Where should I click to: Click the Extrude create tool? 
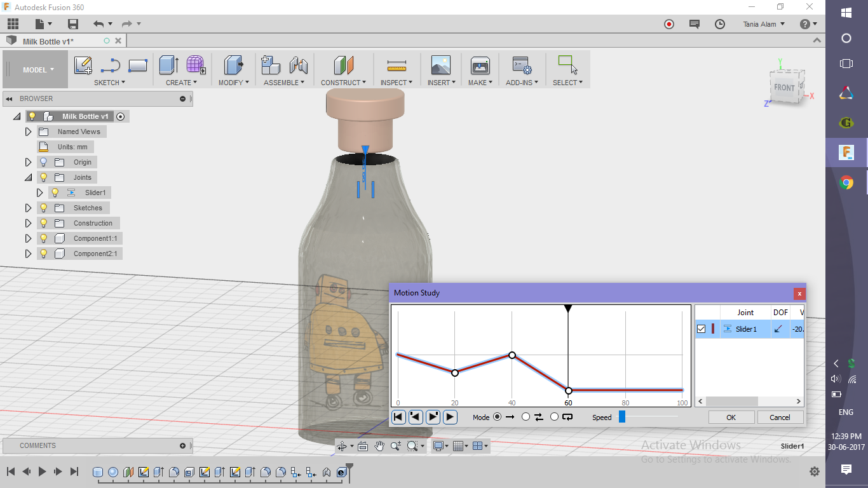(169, 65)
